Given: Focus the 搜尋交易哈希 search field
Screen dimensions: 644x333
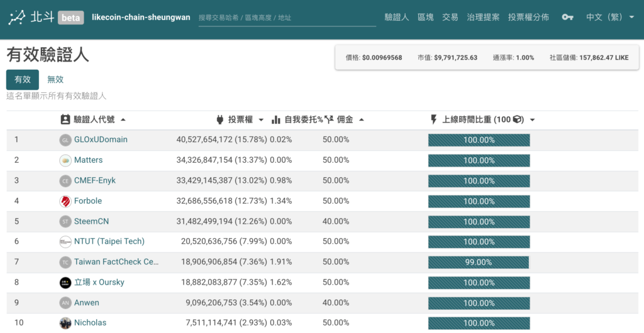Looking at the screenshot, I should tap(287, 18).
